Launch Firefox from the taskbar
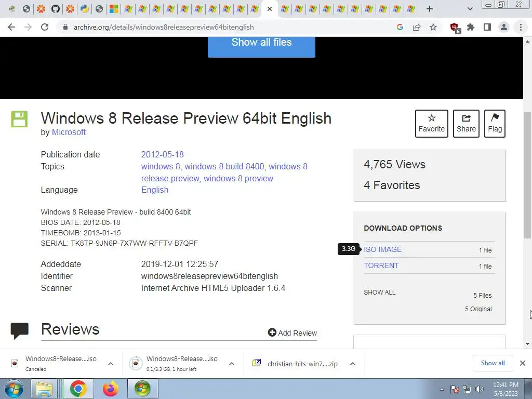 pos(111,389)
